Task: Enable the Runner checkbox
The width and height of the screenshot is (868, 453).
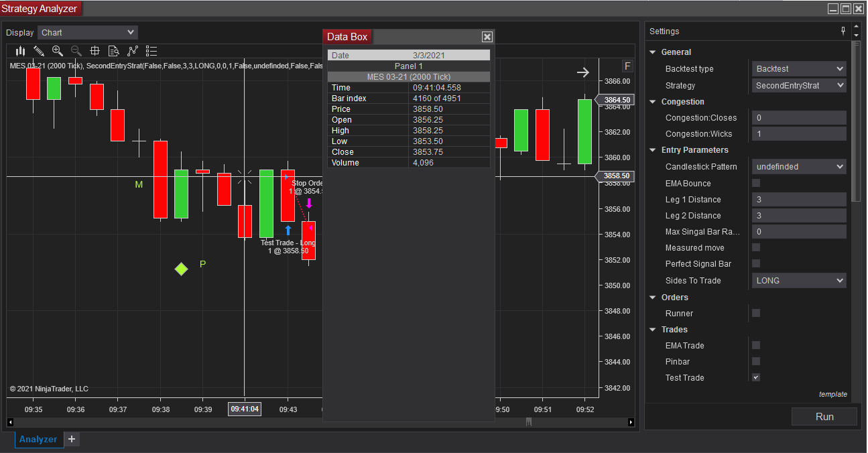Action: click(x=756, y=313)
